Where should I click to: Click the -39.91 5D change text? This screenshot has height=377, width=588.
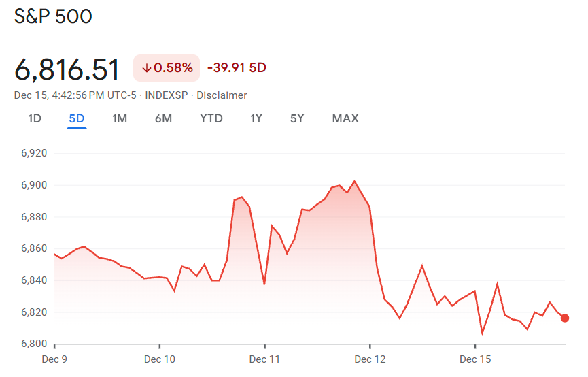point(237,68)
